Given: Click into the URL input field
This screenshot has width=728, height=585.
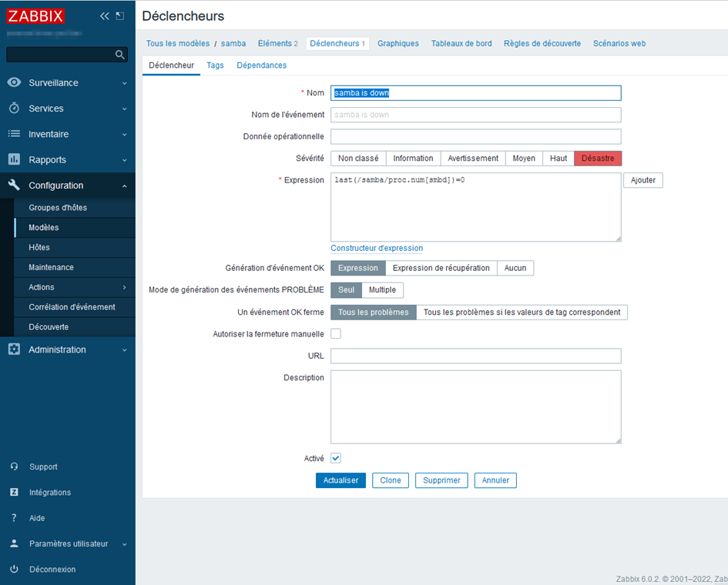Looking at the screenshot, I should [x=475, y=356].
